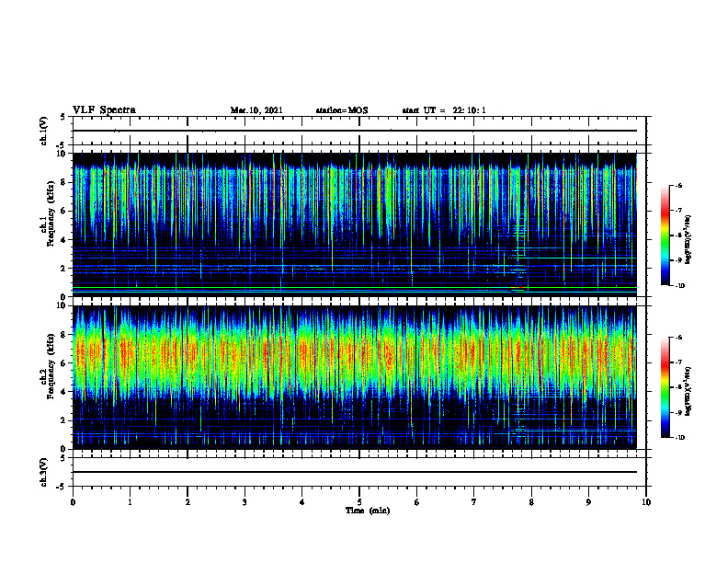The image size is (728, 563).
Task: Click the "-10" tick on the ch.2 color bar
Action: pos(679,438)
